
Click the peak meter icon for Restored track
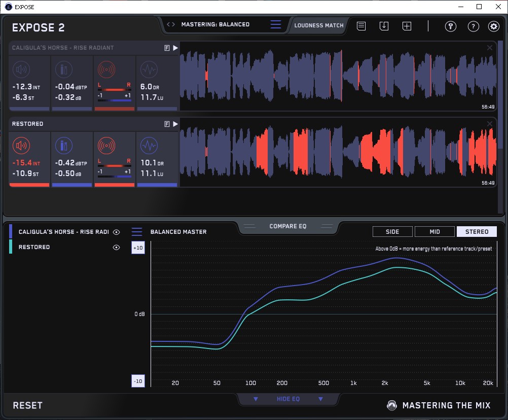point(64,146)
